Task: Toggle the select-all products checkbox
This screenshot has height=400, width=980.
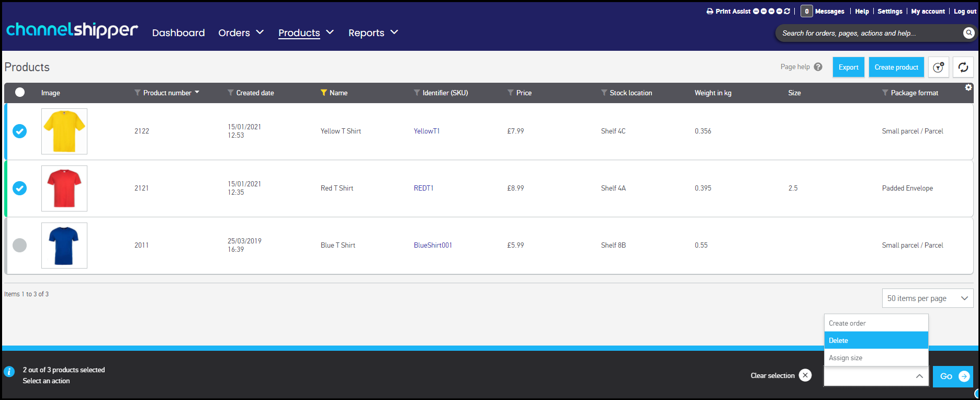Action: pyautogui.click(x=20, y=92)
